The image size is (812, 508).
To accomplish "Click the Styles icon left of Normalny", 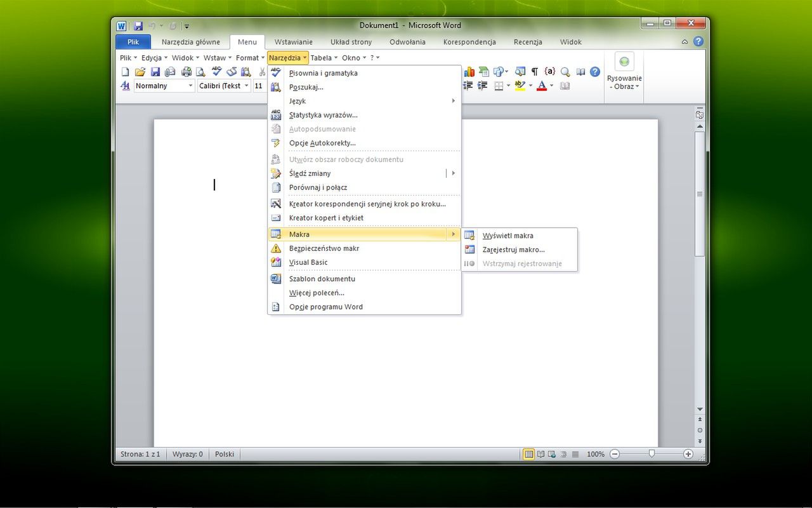I will pyautogui.click(x=126, y=86).
